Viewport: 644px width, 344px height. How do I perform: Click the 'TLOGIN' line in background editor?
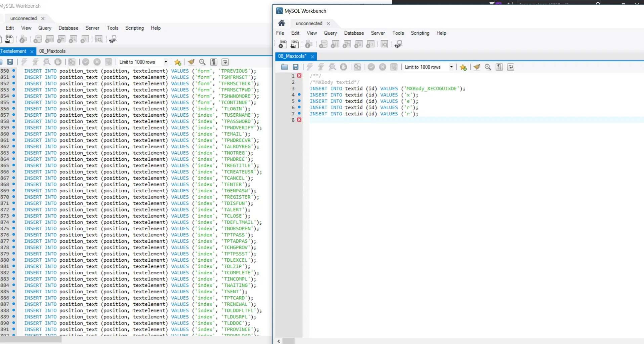[x=137, y=109]
